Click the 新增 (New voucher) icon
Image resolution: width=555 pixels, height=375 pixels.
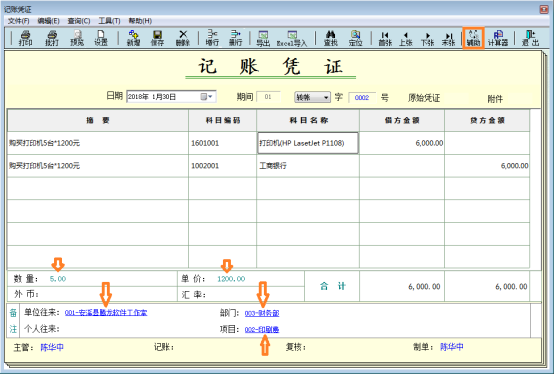(x=133, y=38)
